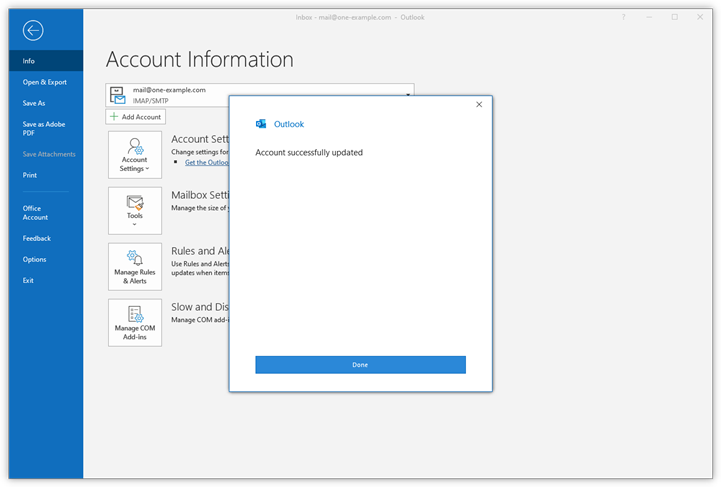Open Account Settings button
721x487 pixels.
pyautogui.click(x=135, y=156)
